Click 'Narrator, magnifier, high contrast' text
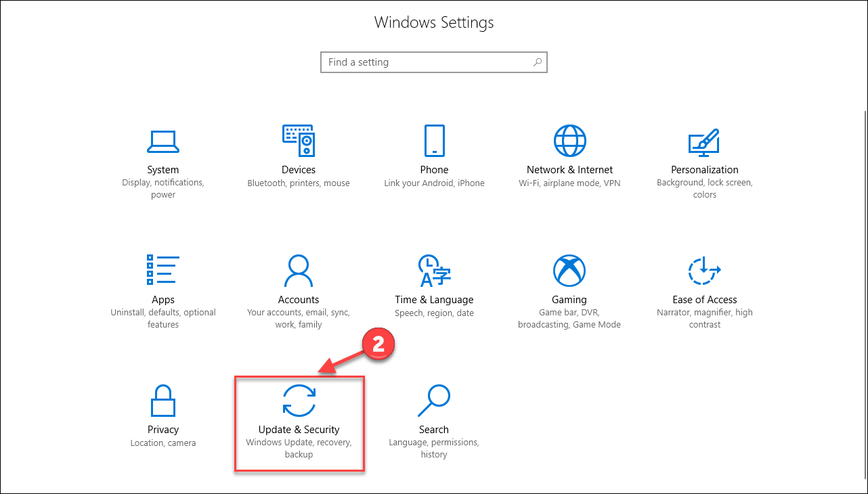Screen dimensions: 868x494 [x=705, y=319]
